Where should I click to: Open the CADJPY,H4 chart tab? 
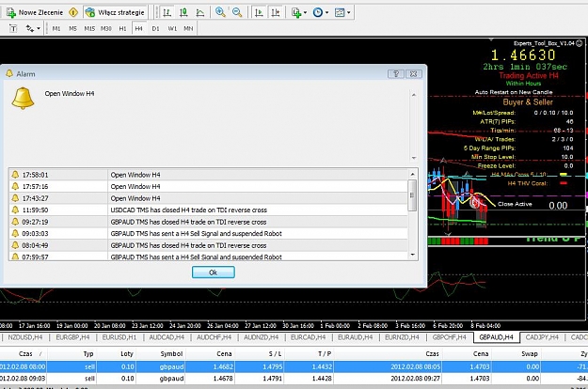(542, 337)
